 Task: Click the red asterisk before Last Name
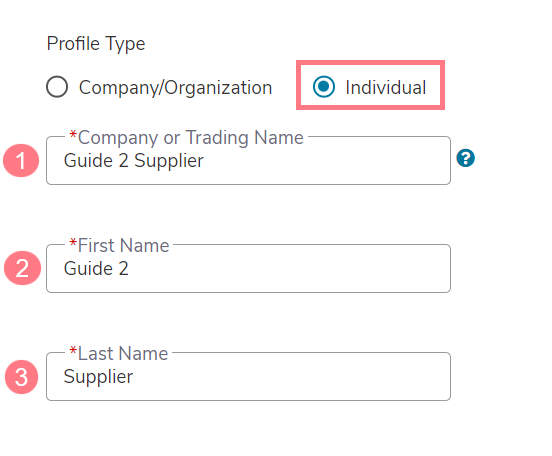coord(73,350)
